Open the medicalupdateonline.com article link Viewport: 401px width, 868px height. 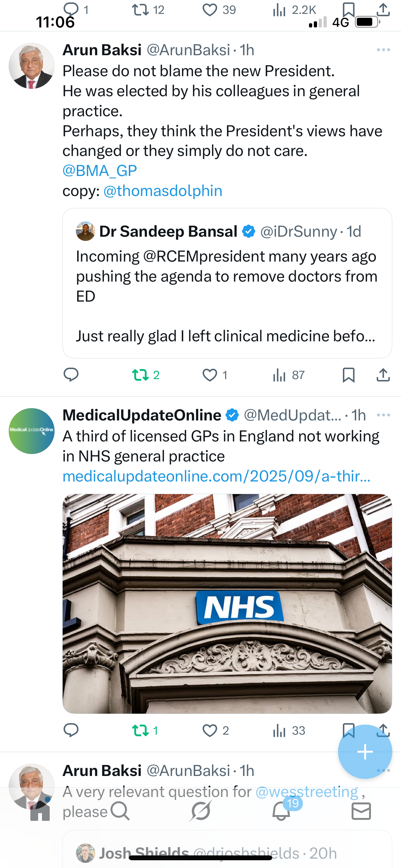pos(216,476)
